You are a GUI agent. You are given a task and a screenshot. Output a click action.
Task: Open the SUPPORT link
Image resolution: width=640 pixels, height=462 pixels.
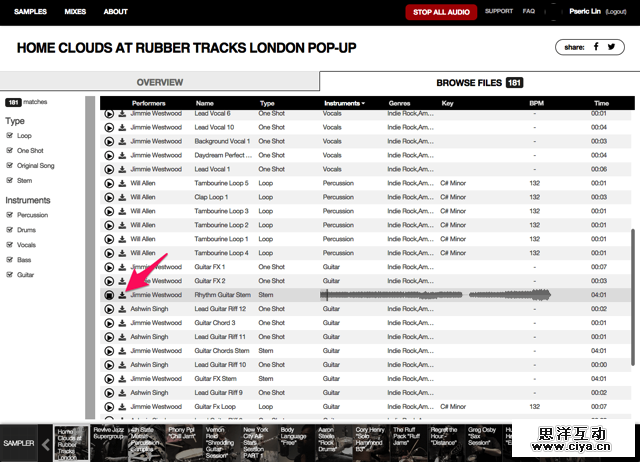499,11
